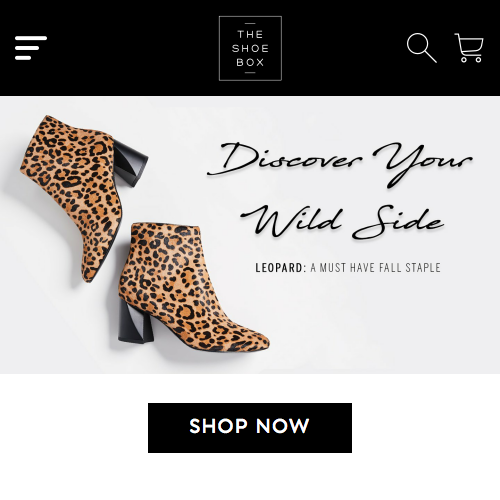Click The Shoe Box logo

250,48
